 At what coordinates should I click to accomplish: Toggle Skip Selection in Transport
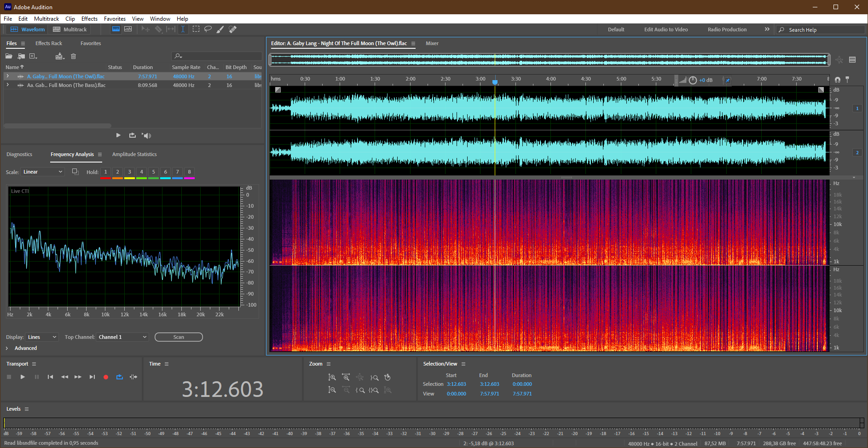tap(133, 377)
